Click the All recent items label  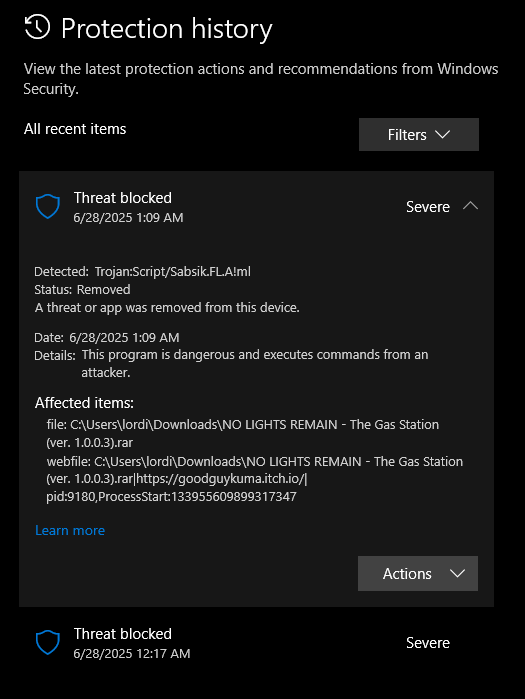coord(75,129)
